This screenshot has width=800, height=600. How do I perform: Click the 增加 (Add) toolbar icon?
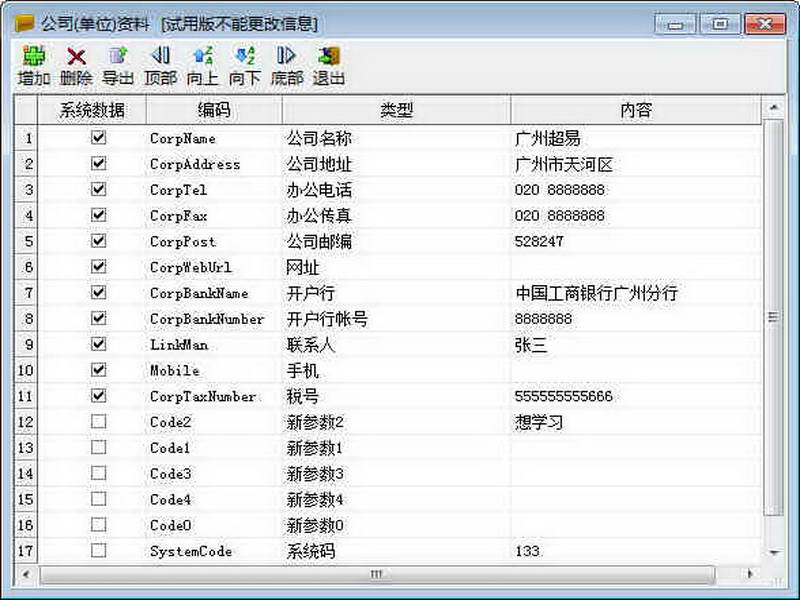pyautogui.click(x=33, y=58)
